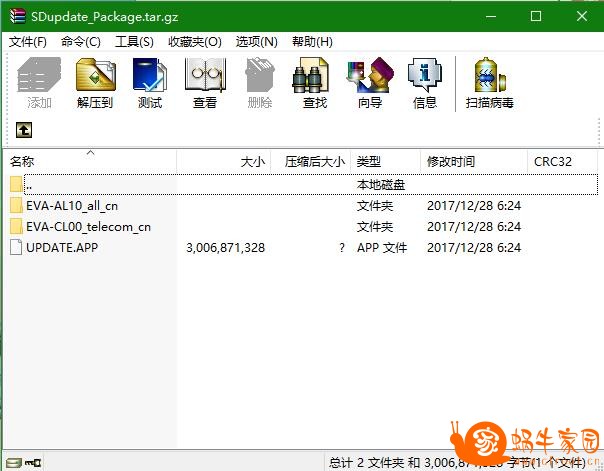Click the size value 3,006,871,328
The width and height of the screenshot is (604, 471).
(x=226, y=248)
